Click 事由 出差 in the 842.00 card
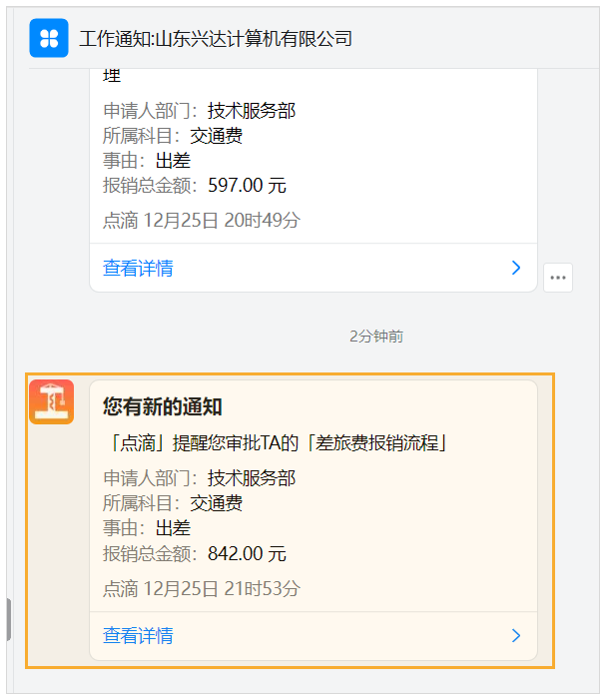 pyautogui.click(x=147, y=528)
